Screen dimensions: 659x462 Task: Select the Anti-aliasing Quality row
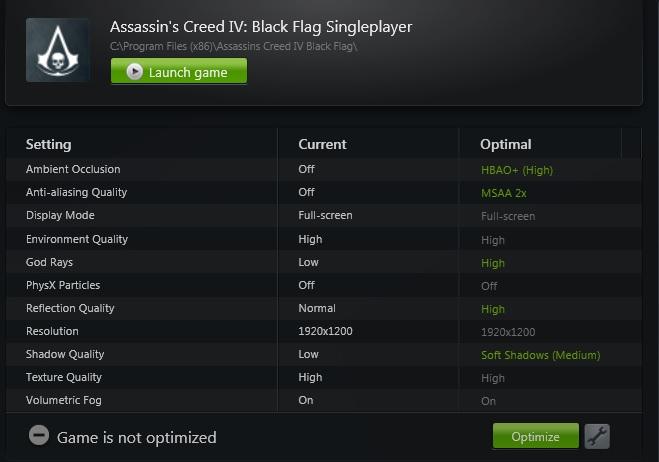tap(76, 192)
